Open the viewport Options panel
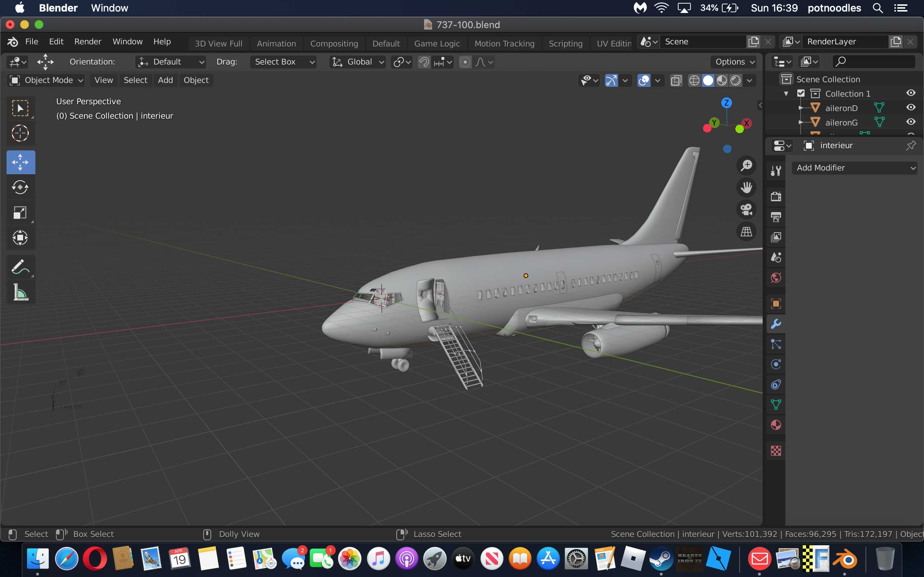This screenshot has width=924, height=577. [732, 61]
